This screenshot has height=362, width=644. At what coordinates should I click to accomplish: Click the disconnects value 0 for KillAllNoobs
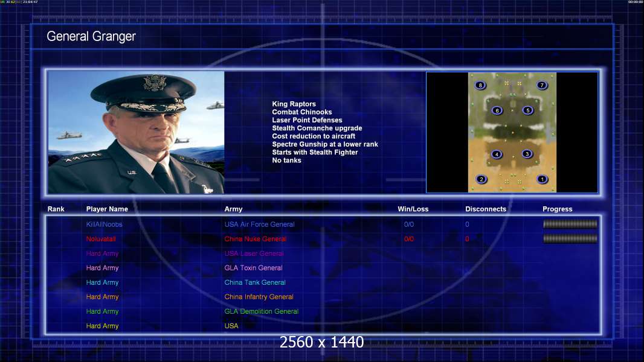pos(467,224)
